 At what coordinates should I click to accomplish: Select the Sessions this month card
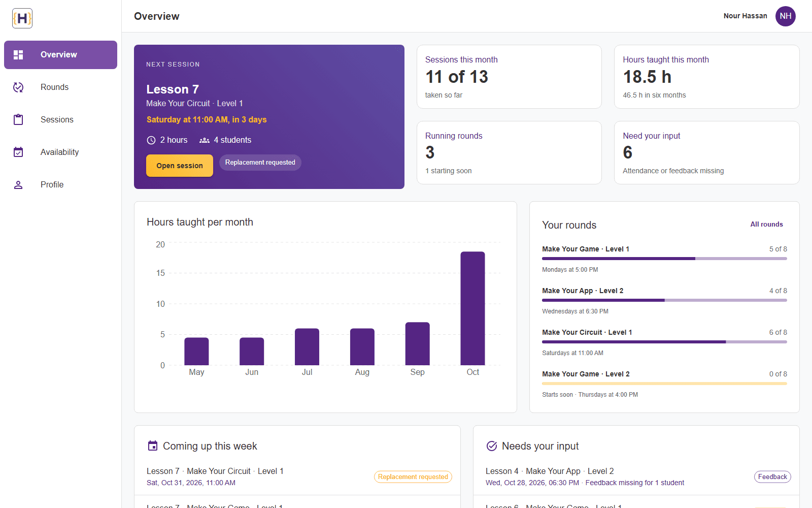pyautogui.click(x=509, y=77)
